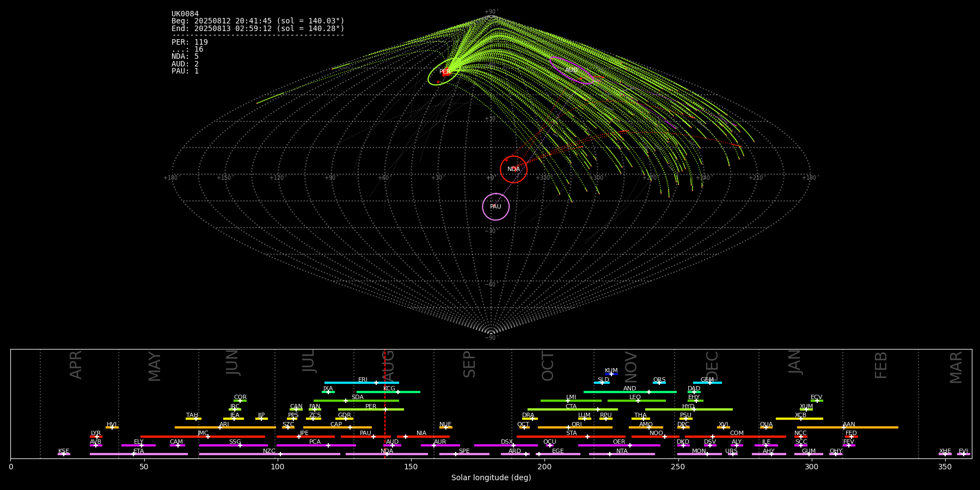Click the LYR shower label in timeline

pos(96,433)
